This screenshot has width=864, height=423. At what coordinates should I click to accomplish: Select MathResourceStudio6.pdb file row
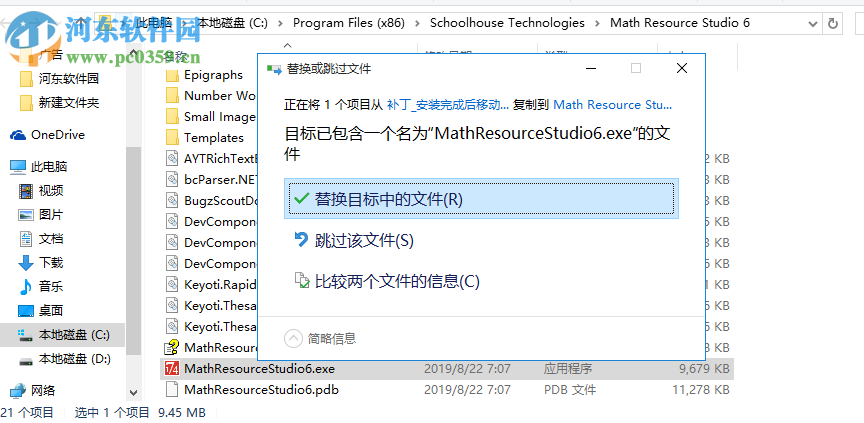(446, 390)
